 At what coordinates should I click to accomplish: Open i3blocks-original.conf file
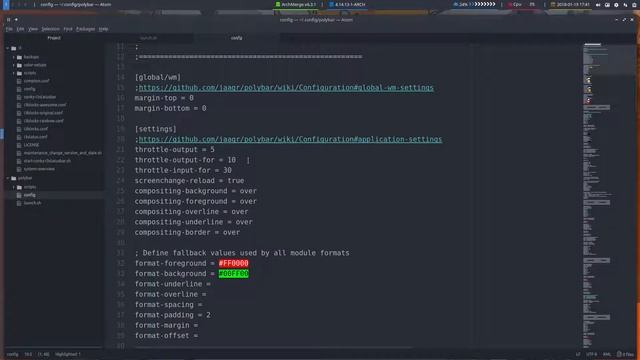[43, 113]
